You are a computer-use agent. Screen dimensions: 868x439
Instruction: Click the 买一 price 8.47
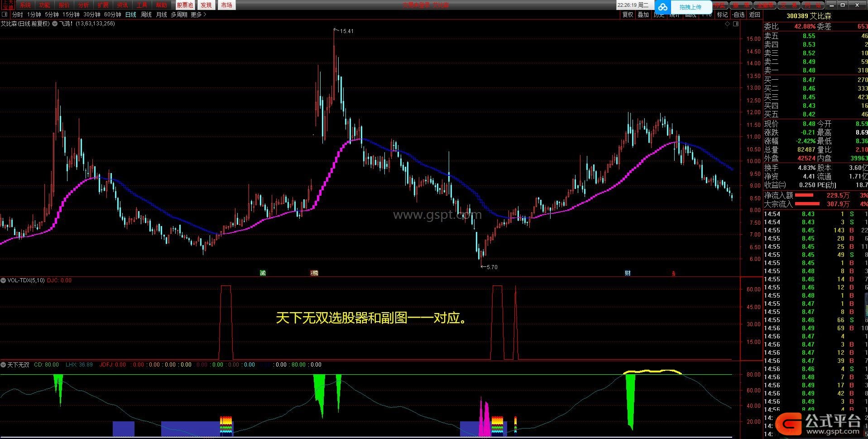(809, 80)
